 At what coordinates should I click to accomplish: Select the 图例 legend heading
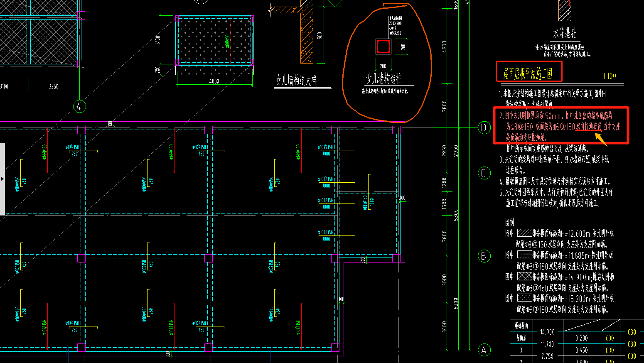[x=510, y=223]
